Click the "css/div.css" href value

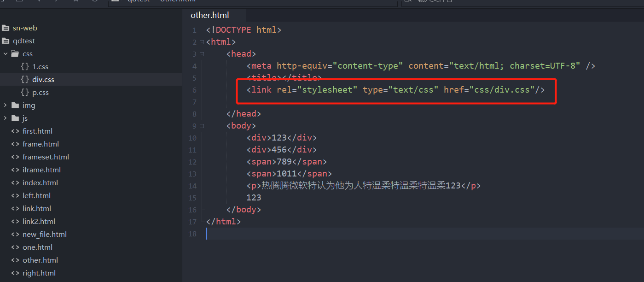(502, 90)
